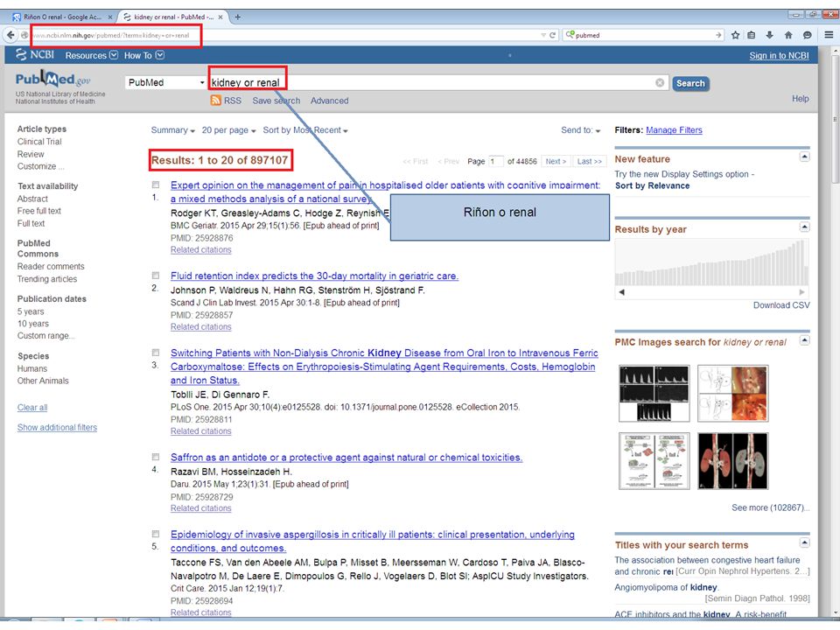Screen dimensions: 840x630
Task: Click Download CSV link
Action: pyautogui.click(x=781, y=305)
